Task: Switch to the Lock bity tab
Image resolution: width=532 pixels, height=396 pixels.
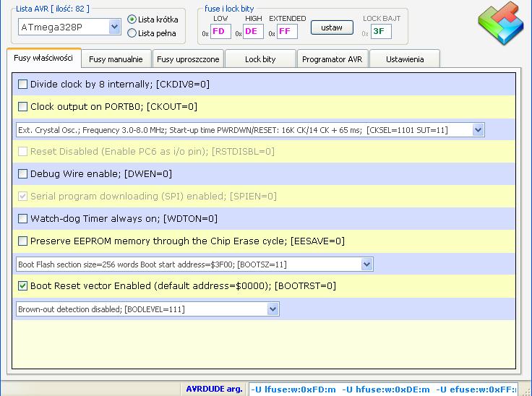Action: (260, 59)
